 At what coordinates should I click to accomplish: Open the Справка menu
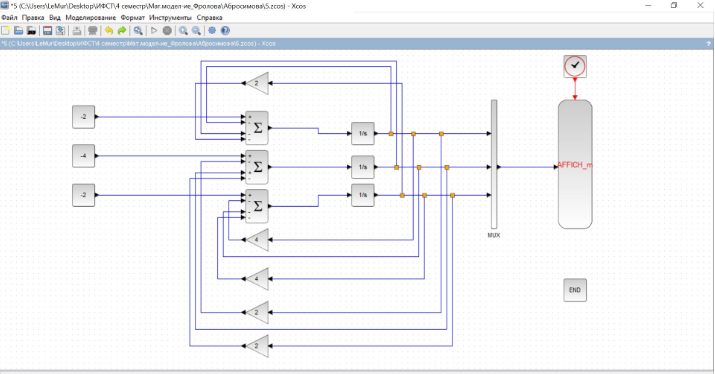pos(209,17)
